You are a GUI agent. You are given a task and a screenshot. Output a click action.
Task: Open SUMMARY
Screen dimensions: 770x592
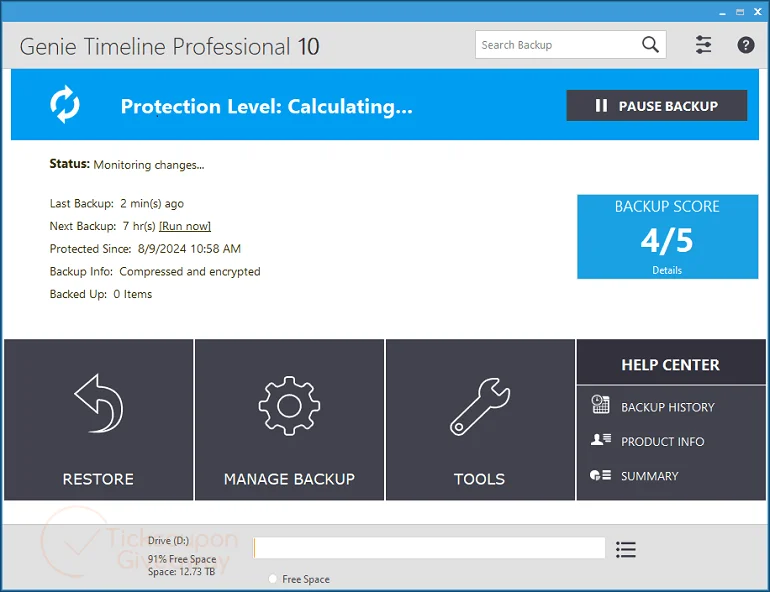[649, 476]
